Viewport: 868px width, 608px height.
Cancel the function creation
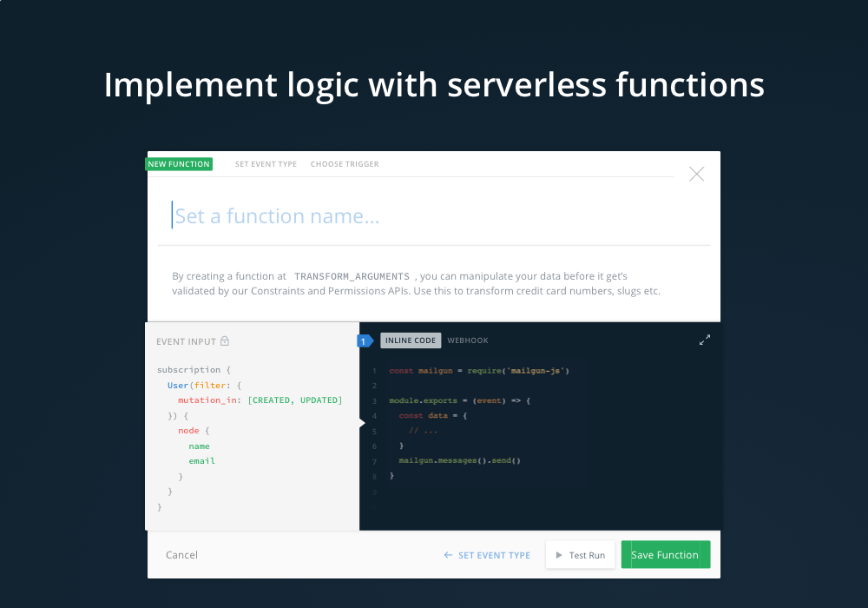[181, 555]
